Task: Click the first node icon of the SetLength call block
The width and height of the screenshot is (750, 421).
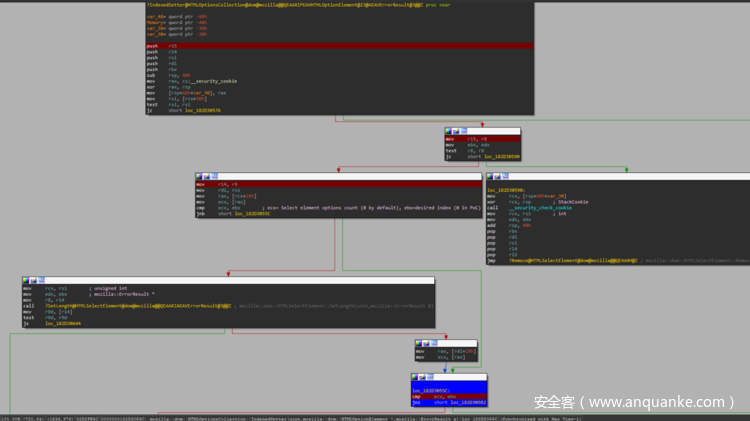Action: click(25, 280)
